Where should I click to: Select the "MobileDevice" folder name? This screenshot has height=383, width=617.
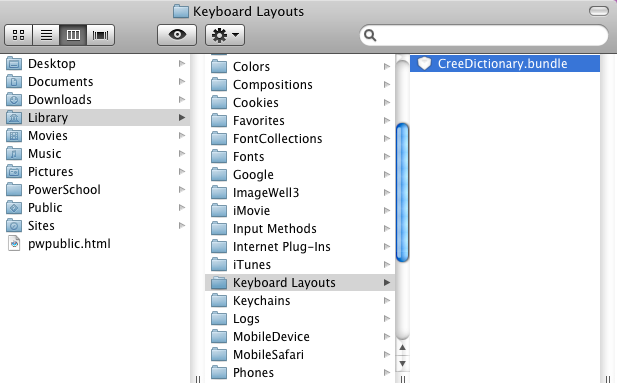(x=271, y=337)
